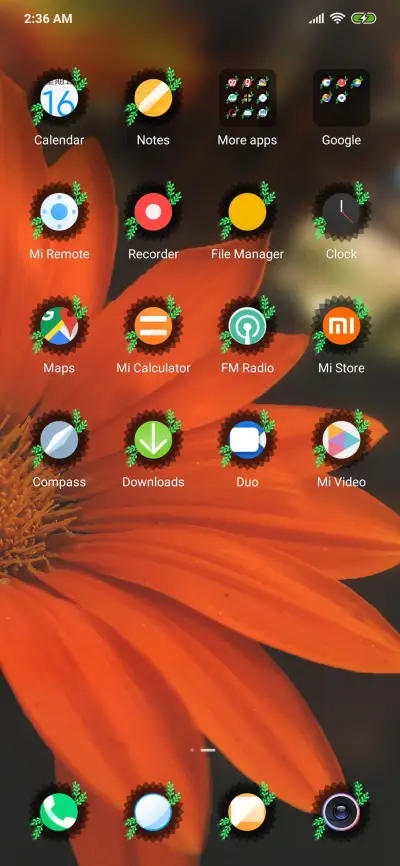Tap the "Mi Calculator" label text

[153, 368]
